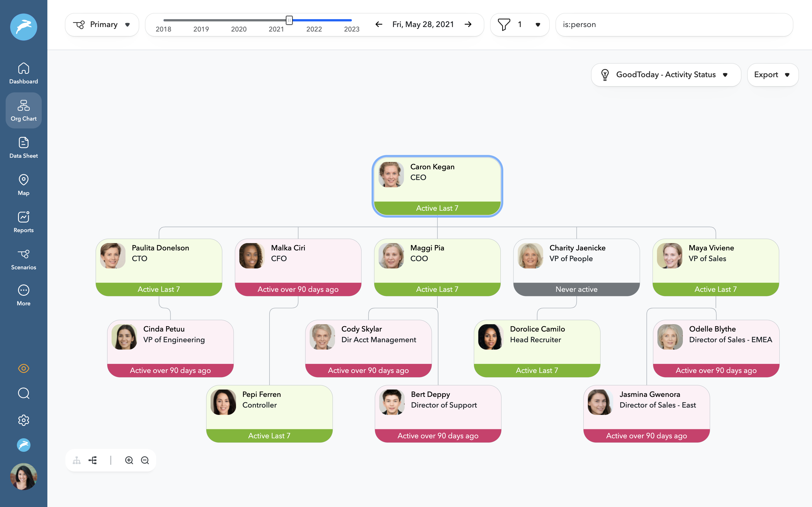The image size is (812, 507).
Task: Toggle the orange eye visibility icon
Action: click(x=23, y=368)
